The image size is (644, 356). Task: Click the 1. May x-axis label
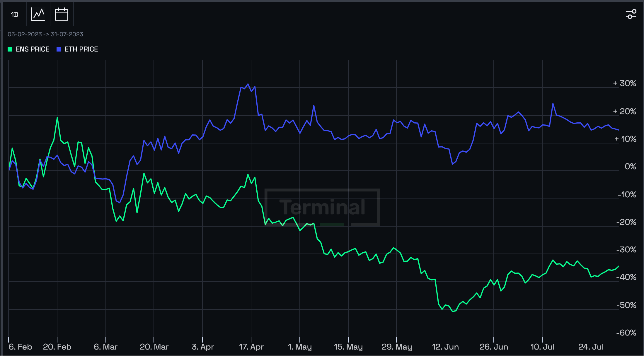point(300,347)
